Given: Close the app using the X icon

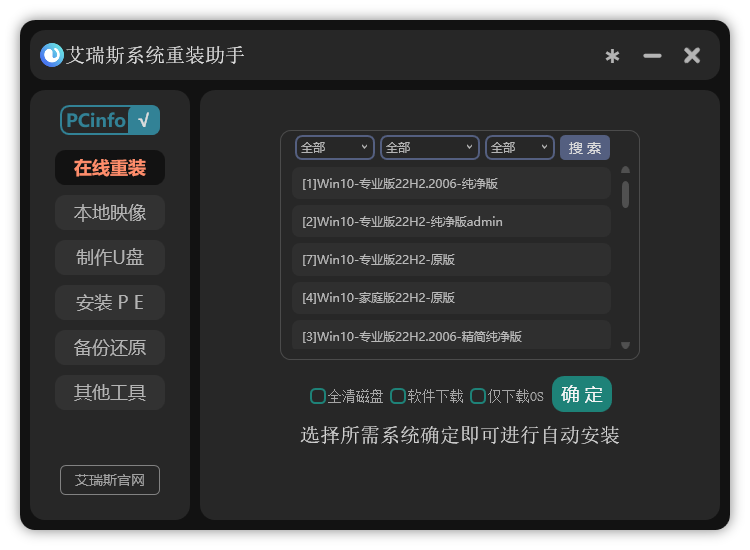Looking at the screenshot, I should pyautogui.click(x=692, y=56).
